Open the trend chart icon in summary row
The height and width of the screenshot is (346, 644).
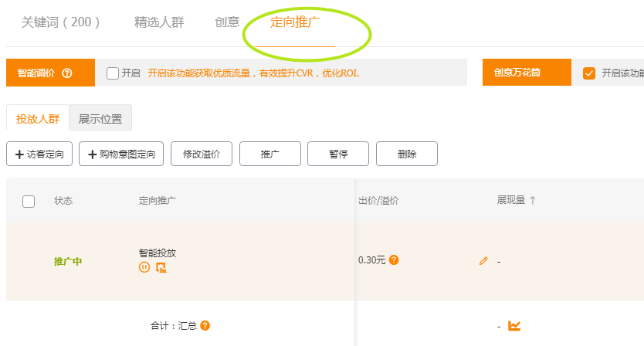point(514,326)
